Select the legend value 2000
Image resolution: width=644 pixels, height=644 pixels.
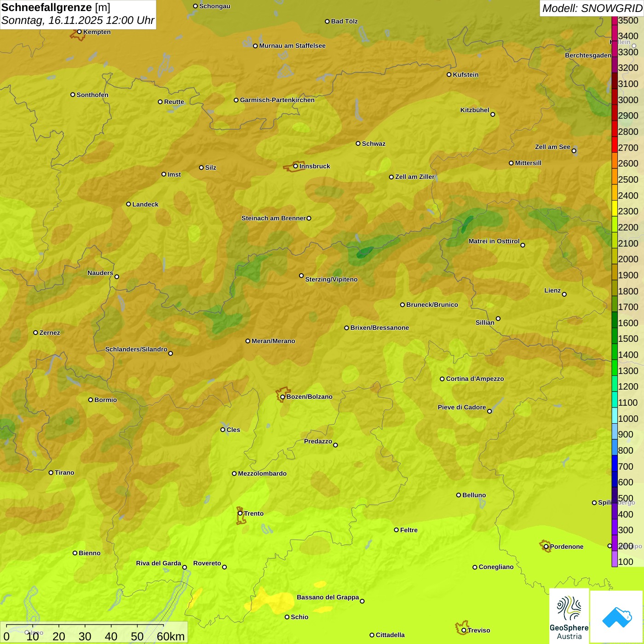(x=628, y=259)
